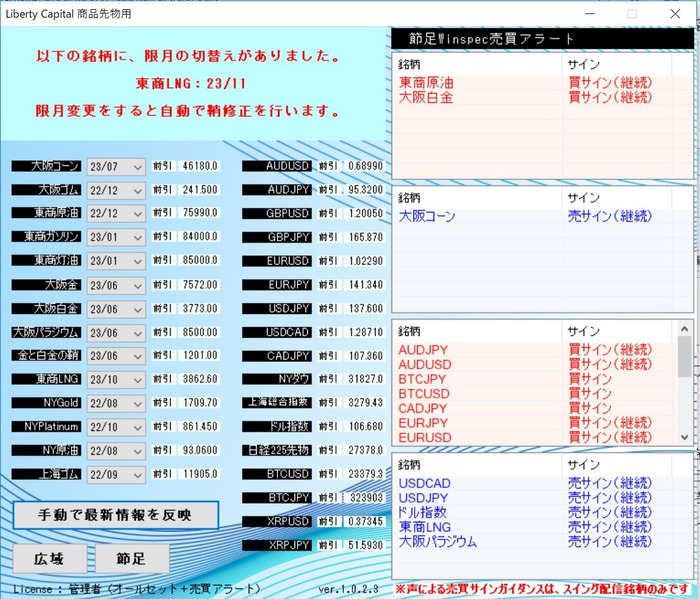Select the AUDJPY row in signal list
Screen dimensions: 700x599
(535, 349)
